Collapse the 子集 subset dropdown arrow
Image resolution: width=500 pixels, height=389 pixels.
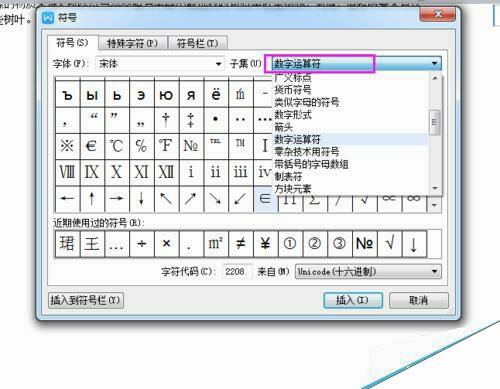click(434, 63)
